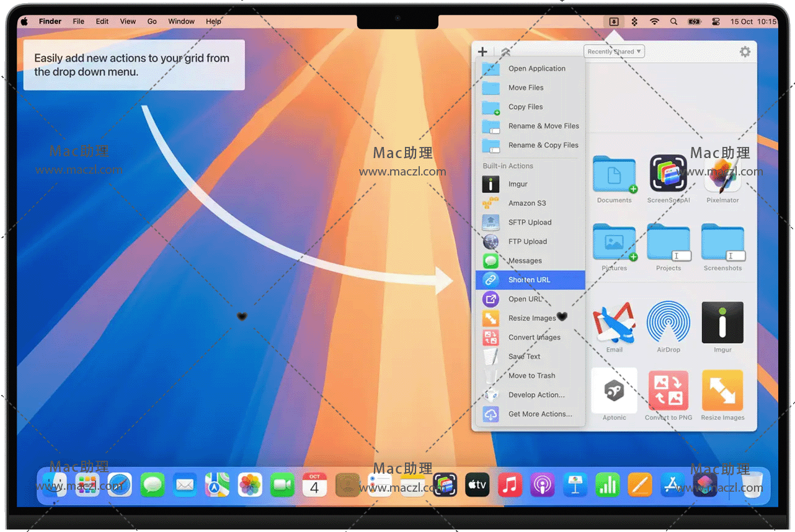Collapse the panel with chevron arrow
795x532 pixels.
coord(506,53)
